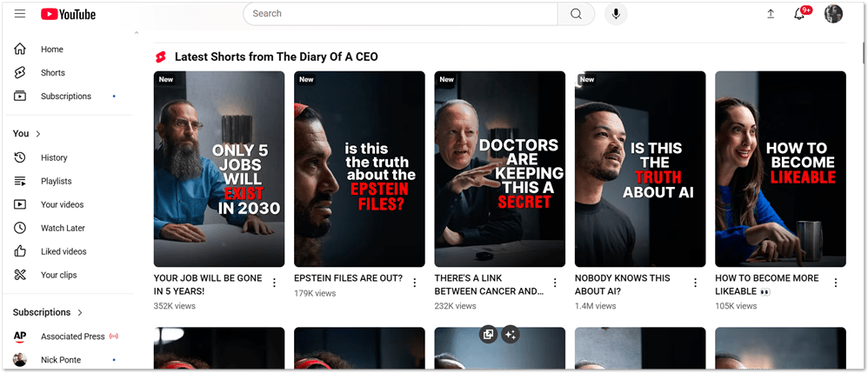Play the 'How to become likeable' short thumbnail
Screen dimensions: 868x373
coord(780,169)
